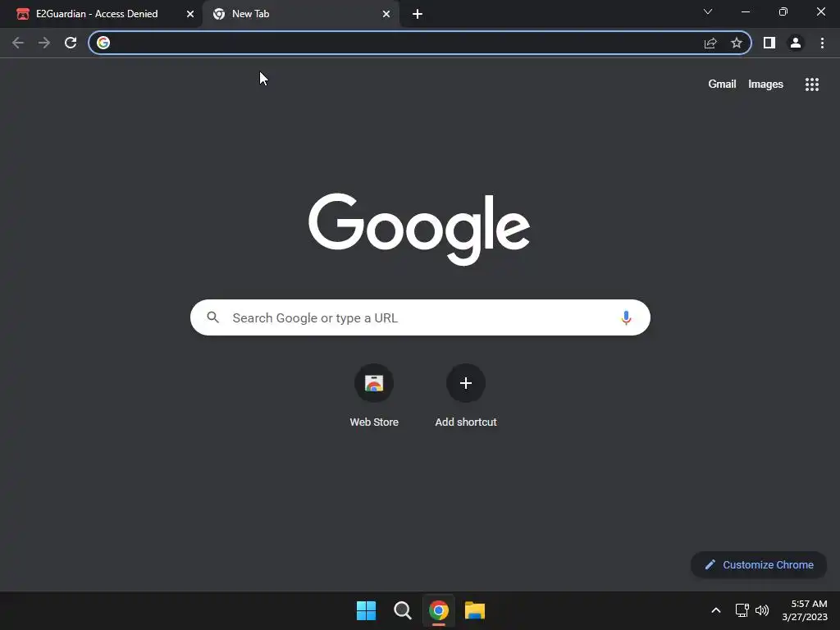Open Windows taskbar search
The height and width of the screenshot is (630, 840).
tap(402, 610)
